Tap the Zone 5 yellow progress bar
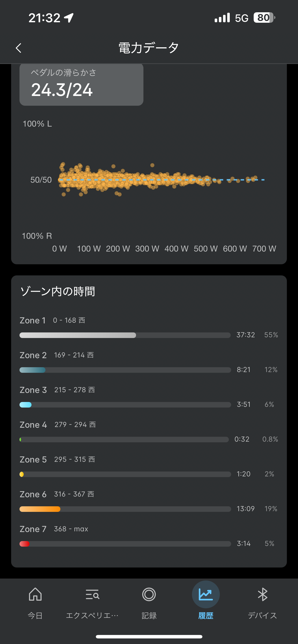Viewport: 298px width, 644px height. tap(22, 474)
